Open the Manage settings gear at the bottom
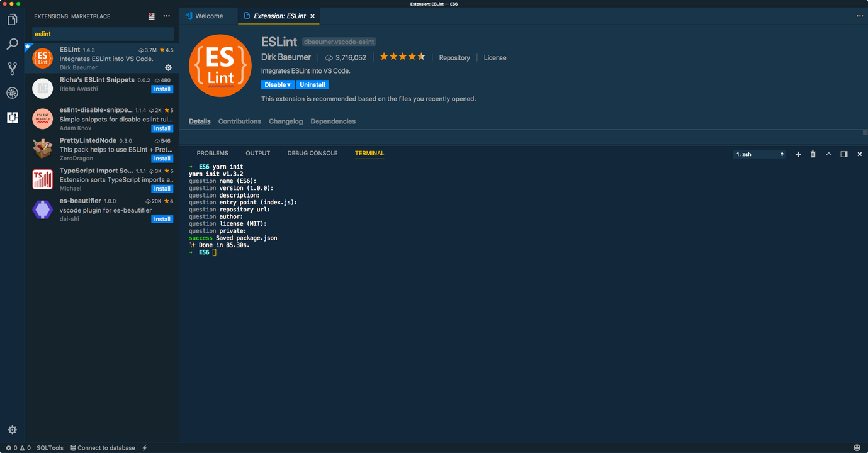868x453 pixels. [11, 430]
